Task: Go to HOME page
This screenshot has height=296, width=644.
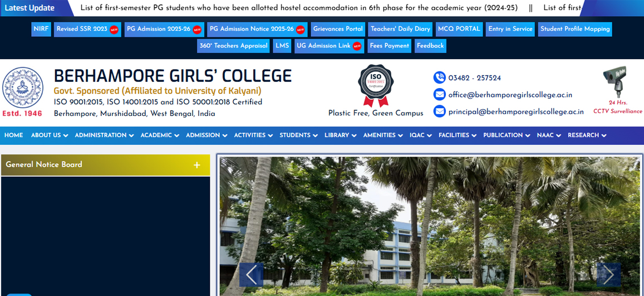Action: pos(13,135)
